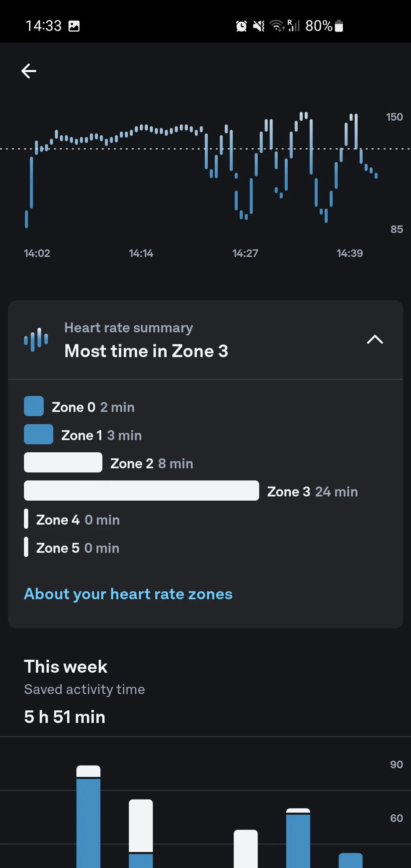411x868 pixels.
Task: Open About your heart rate zones link
Action: (128, 594)
